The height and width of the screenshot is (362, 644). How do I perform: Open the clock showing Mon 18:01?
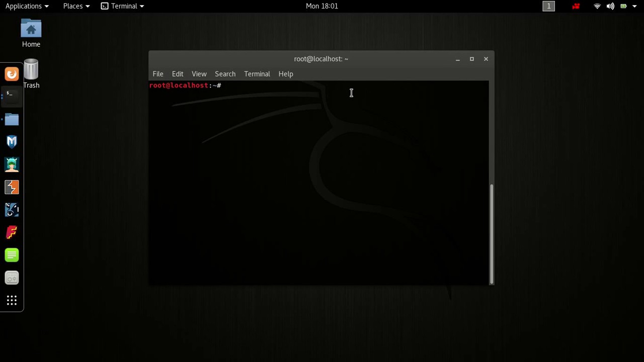pos(321,6)
